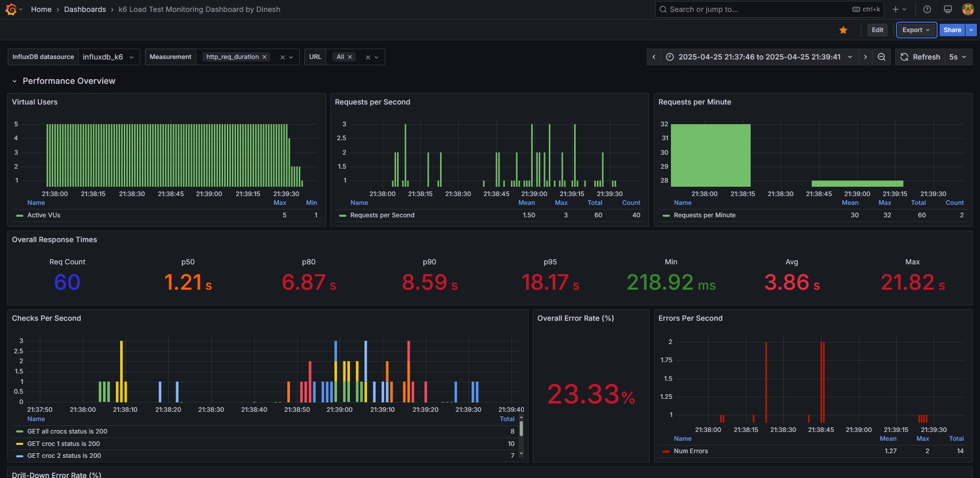
Task: Open the Errors Per Second panel title
Action: click(x=691, y=318)
